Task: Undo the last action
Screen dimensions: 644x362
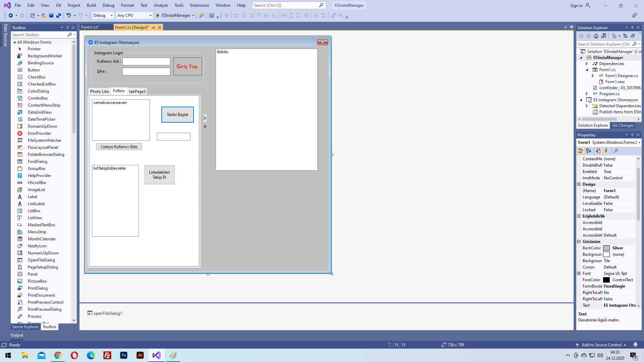Action: point(69,15)
